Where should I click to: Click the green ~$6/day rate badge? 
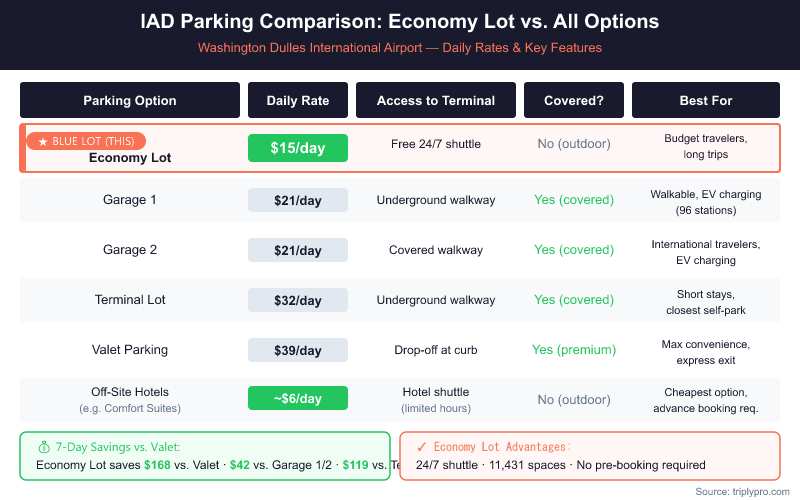pyautogui.click(x=298, y=398)
